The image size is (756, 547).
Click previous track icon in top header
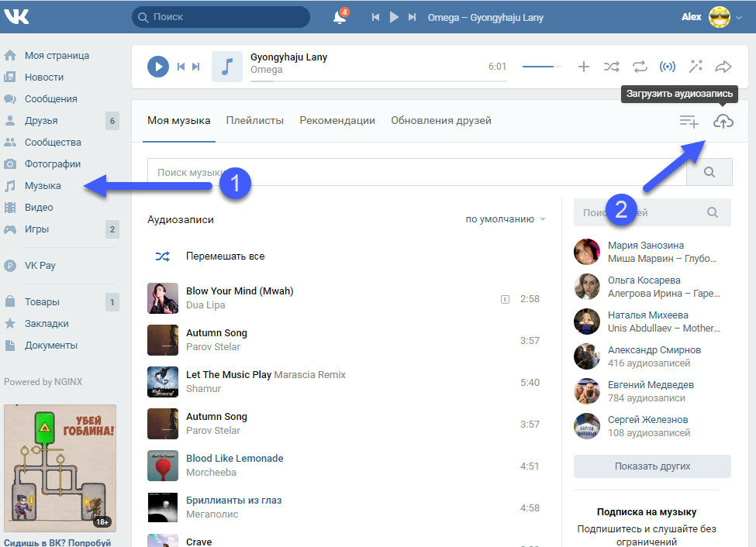click(375, 17)
